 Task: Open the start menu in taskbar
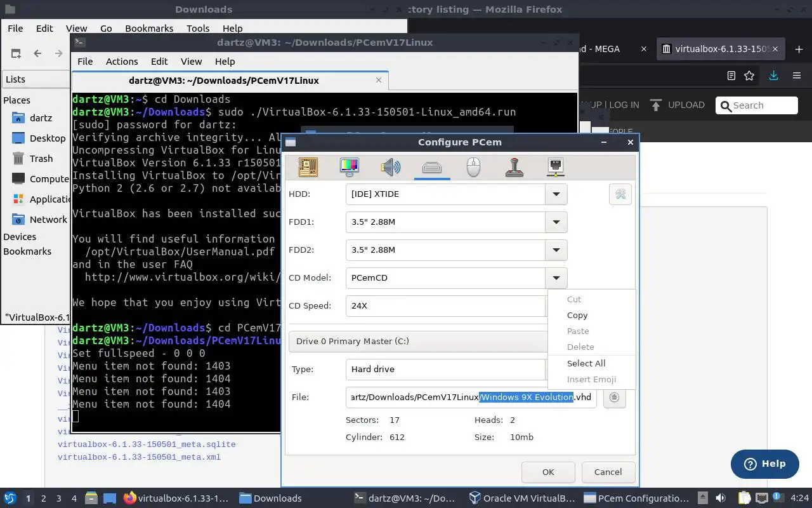(x=10, y=498)
